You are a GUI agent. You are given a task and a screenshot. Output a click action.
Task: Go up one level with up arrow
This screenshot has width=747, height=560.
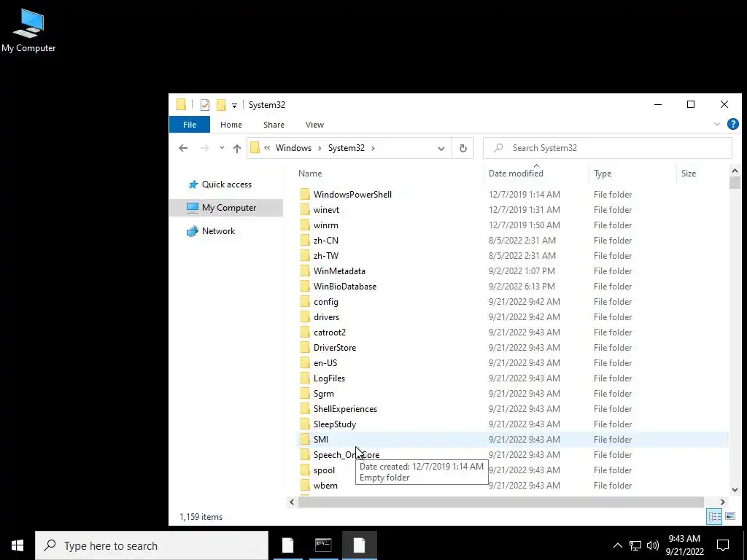pyautogui.click(x=237, y=148)
